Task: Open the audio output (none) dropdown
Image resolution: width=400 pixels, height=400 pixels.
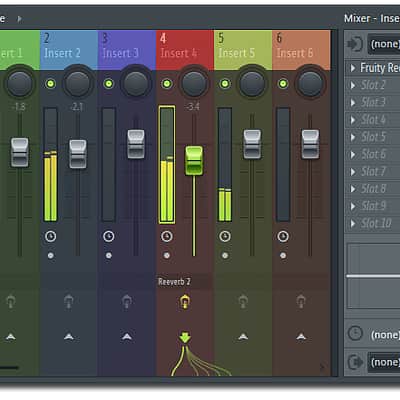Action: [384, 362]
